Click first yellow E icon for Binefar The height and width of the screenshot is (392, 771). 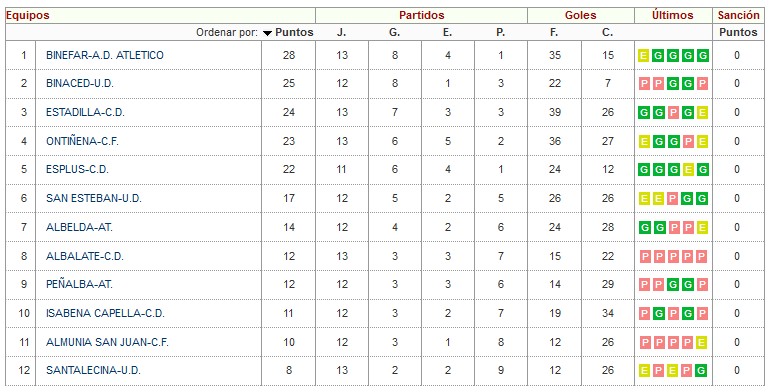(644, 56)
